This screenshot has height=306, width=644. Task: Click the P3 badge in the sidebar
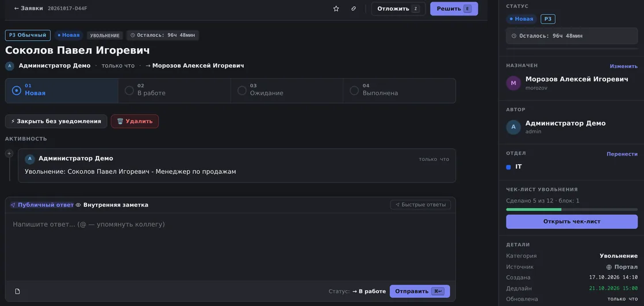click(548, 19)
